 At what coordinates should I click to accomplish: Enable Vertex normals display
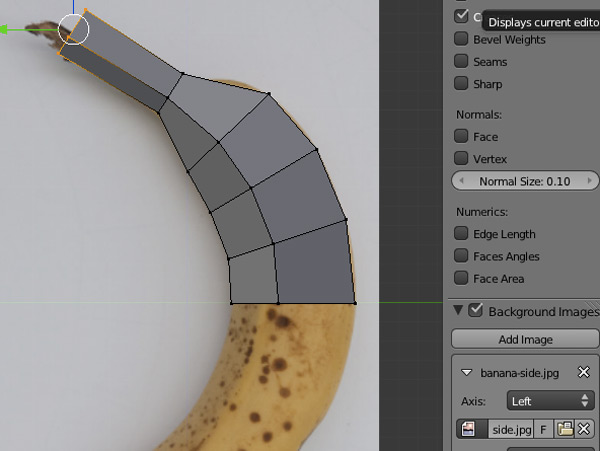tap(461, 158)
